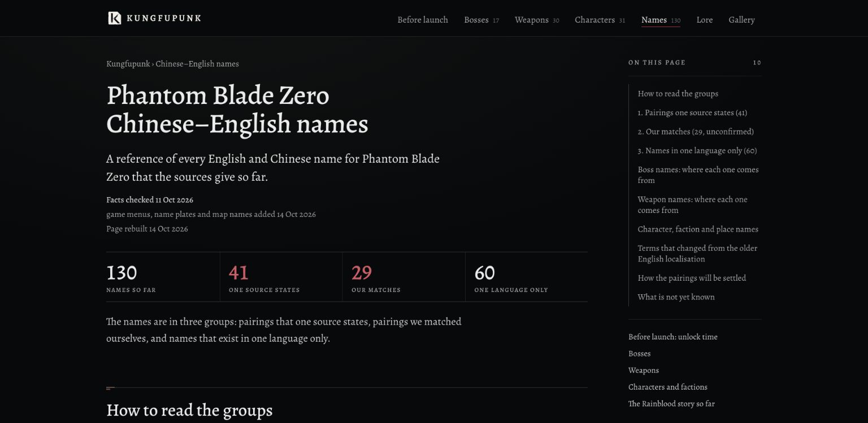Jump to Weapon names section link
Image resolution: width=868 pixels, height=423 pixels.
692,204
